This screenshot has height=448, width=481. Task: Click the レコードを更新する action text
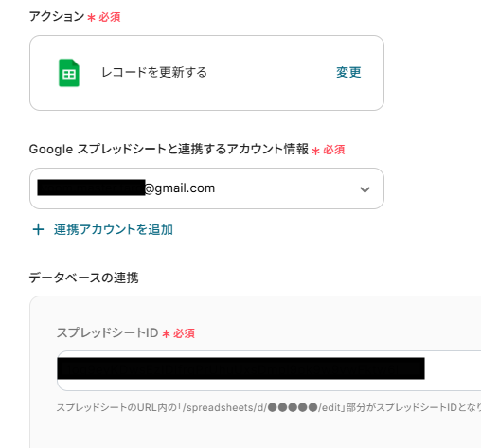click(154, 73)
